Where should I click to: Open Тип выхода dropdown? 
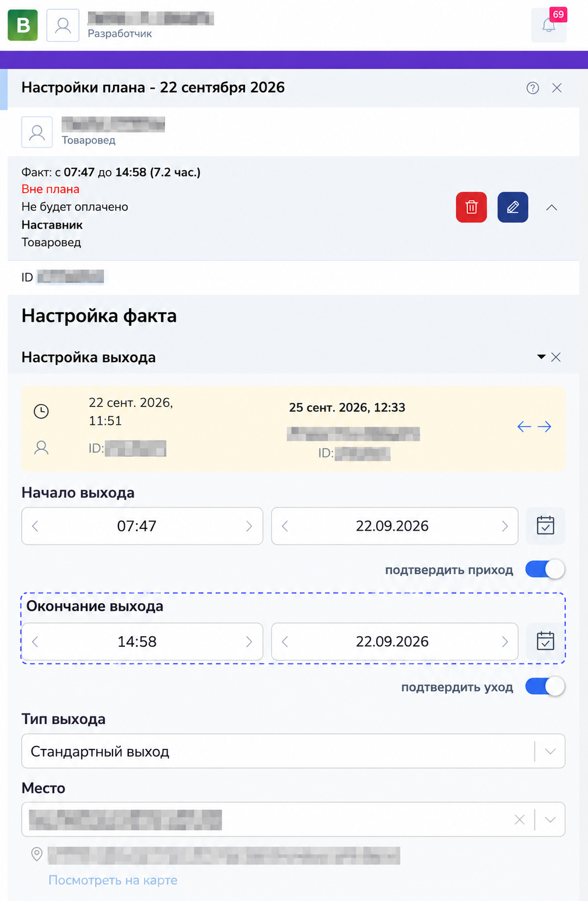coord(293,751)
